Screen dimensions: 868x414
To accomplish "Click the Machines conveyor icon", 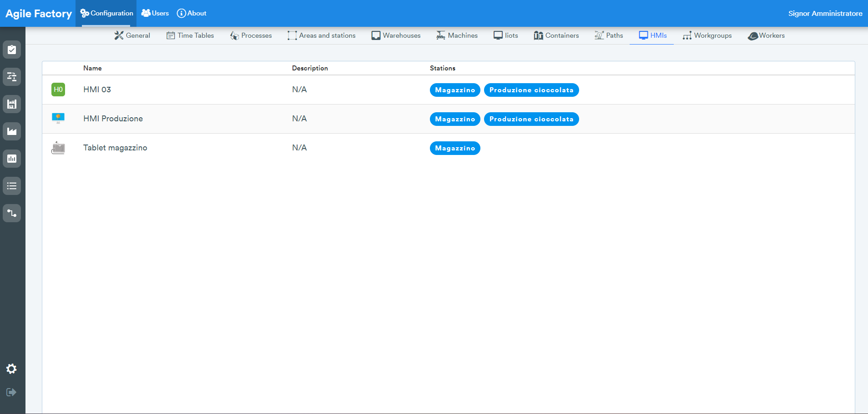I will point(441,35).
